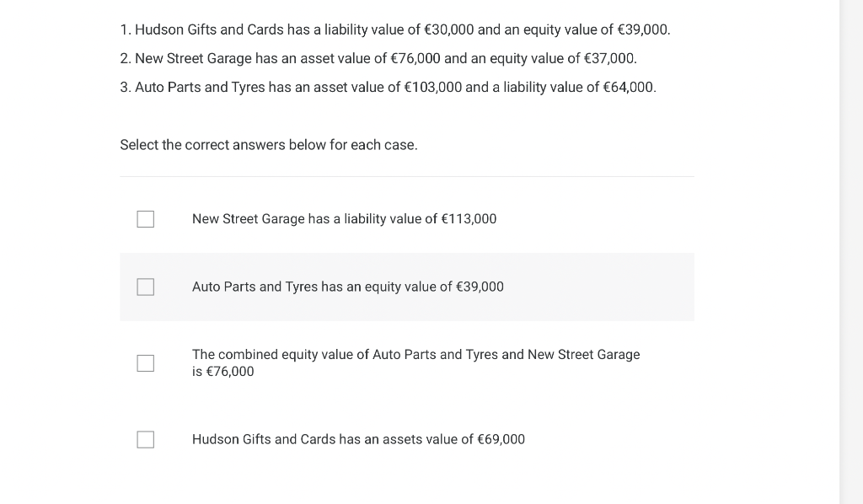863x504 pixels.
Task: Click the €103,000 asset figure in statement 3
Action: [x=433, y=88]
